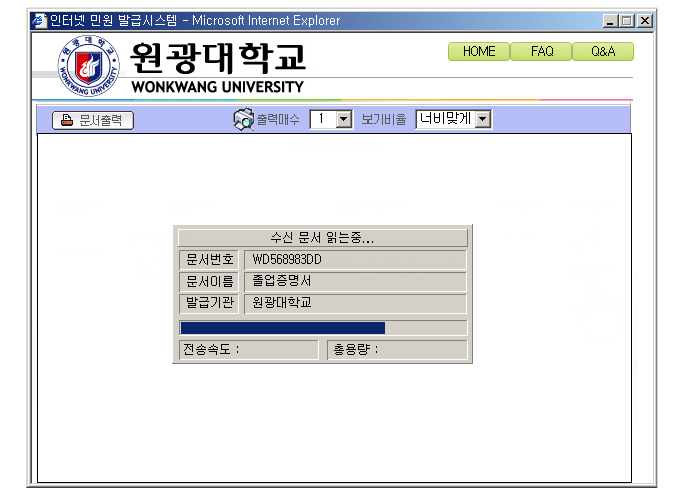Close the Internet Explorer window
This screenshot has width=680, height=500.
pyautogui.click(x=645, y=21)
